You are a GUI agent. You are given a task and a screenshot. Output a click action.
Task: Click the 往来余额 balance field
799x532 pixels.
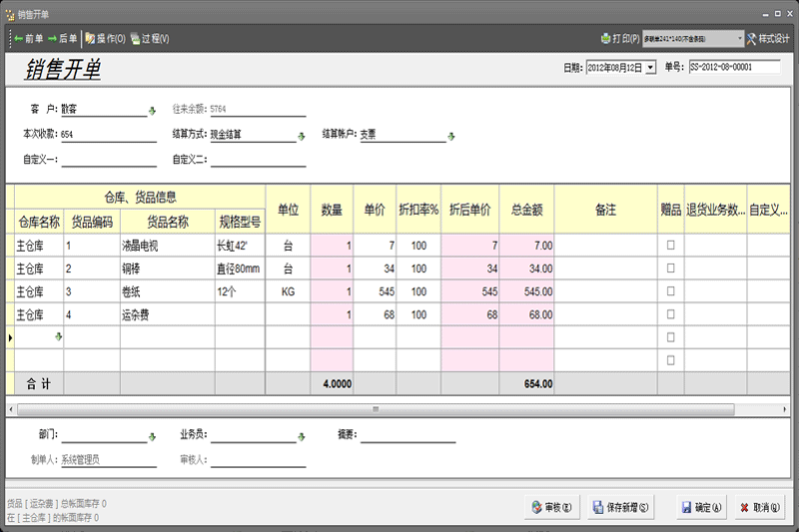tap(258, 109)
